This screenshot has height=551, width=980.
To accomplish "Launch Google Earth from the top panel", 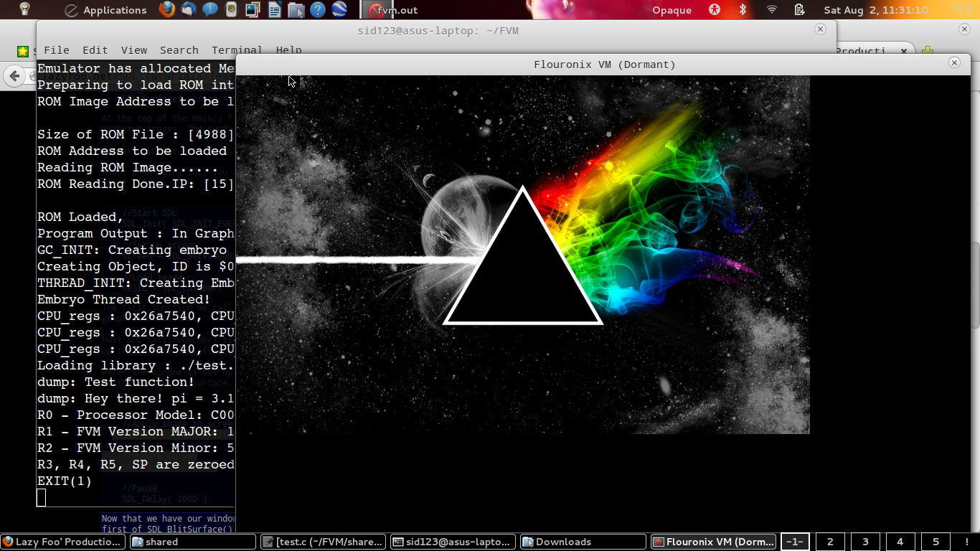I will [x=339, y=9].
